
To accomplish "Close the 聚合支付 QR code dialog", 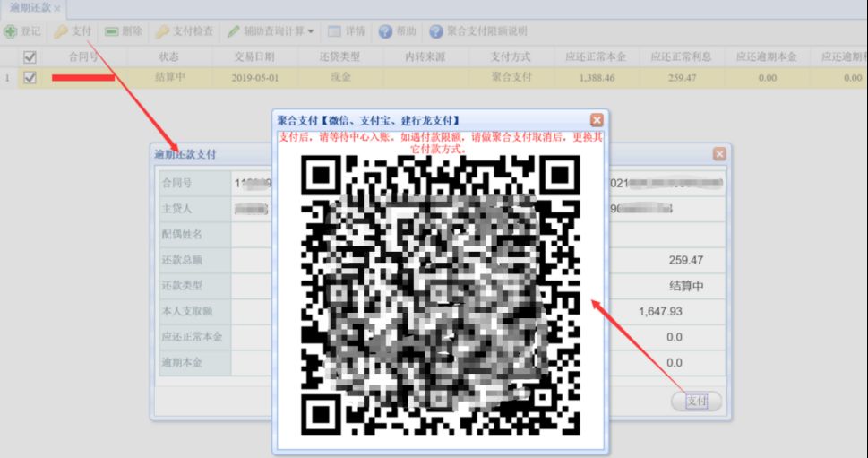I will coord(597,120).
